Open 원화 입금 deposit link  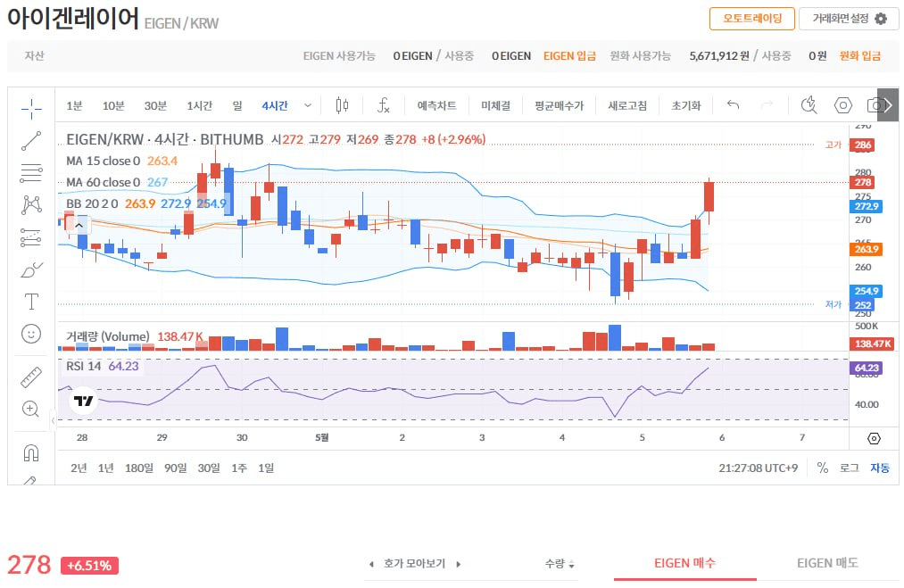tap(859, 56)
